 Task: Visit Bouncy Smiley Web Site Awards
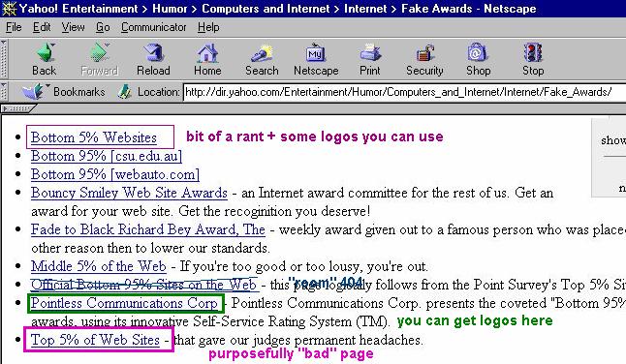129,193
